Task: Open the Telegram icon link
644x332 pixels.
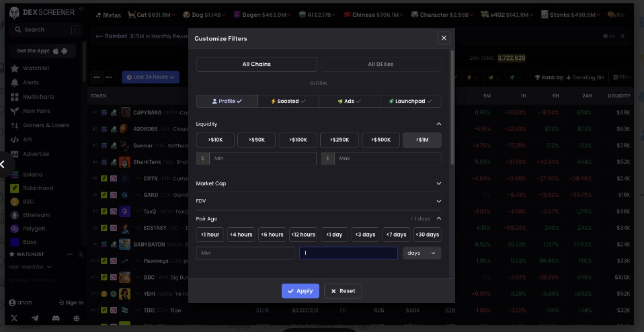Action: tap(36, 319)
